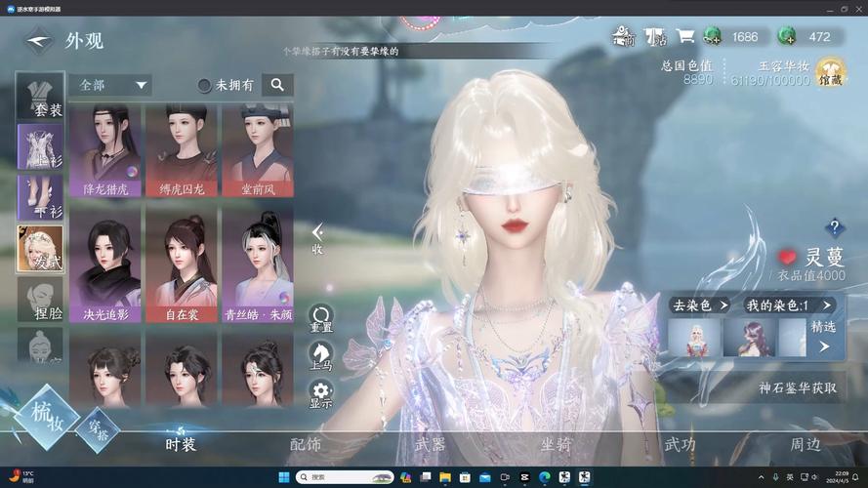Expand the 去染色 dye removal option

(x=700, y=305)
